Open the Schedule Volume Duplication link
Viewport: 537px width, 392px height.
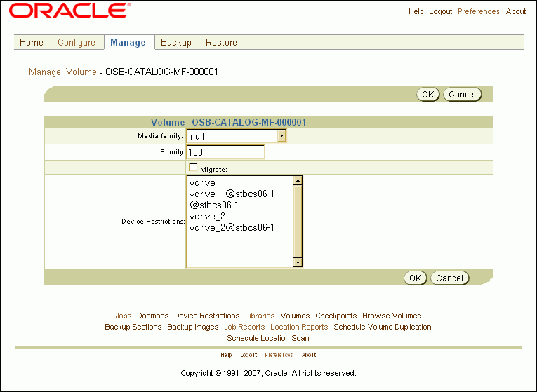click(383, 327)
